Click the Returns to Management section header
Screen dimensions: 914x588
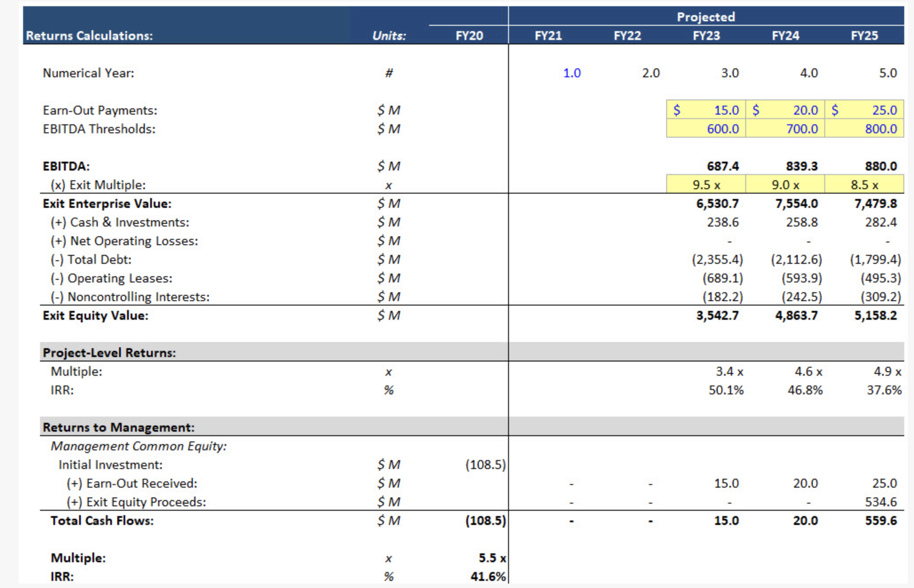click(x=119, y=427)
